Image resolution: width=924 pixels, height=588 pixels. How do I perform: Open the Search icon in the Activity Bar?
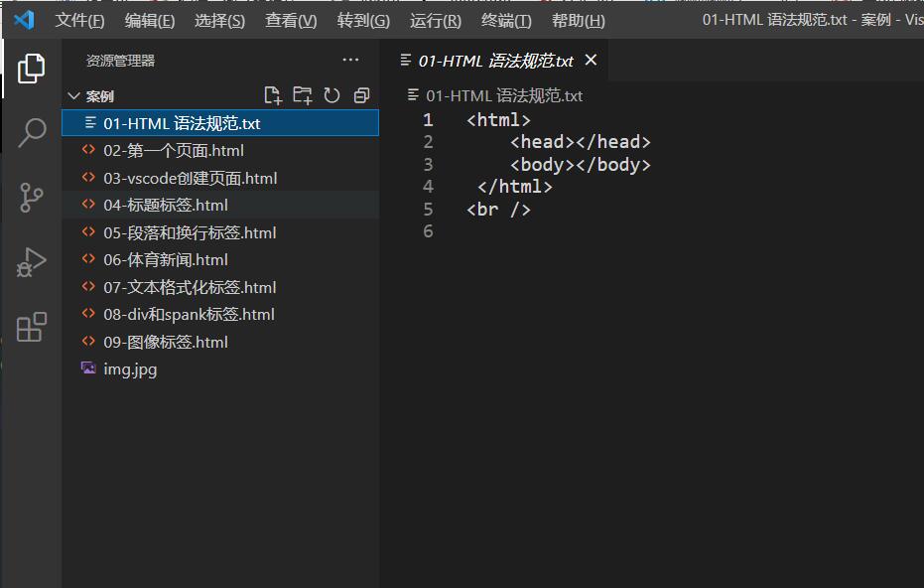pos(30,131)
